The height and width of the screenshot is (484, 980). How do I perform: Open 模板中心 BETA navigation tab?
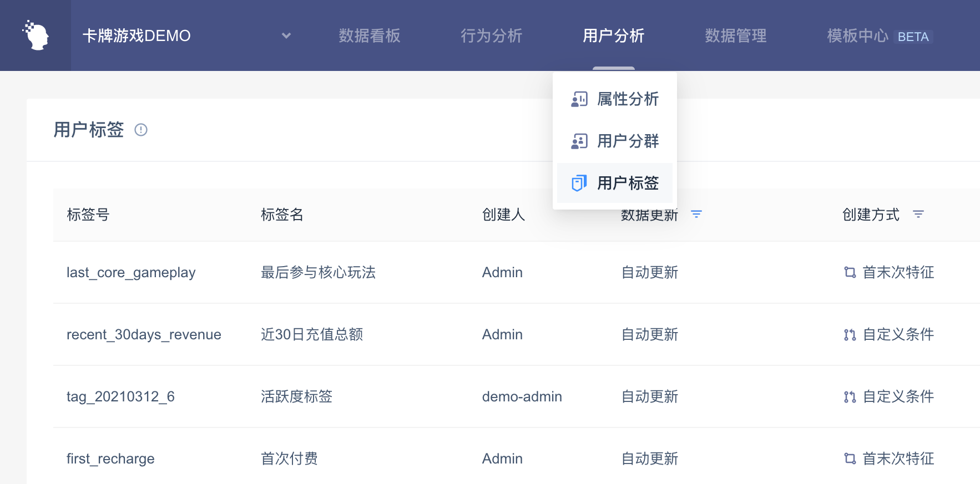pos(879,36)
